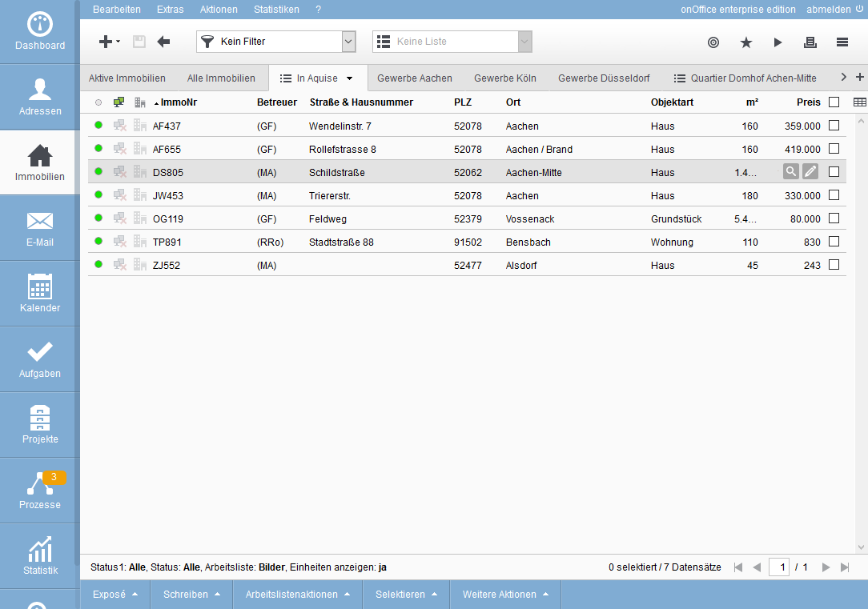Go to last page arrow
868x609 pixels.
point(845,567)
